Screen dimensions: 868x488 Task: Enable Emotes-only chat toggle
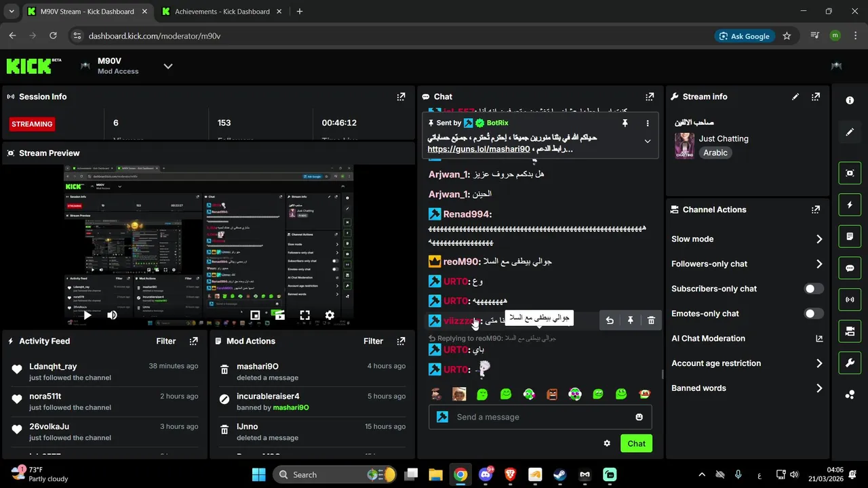[x=814, y=313]
